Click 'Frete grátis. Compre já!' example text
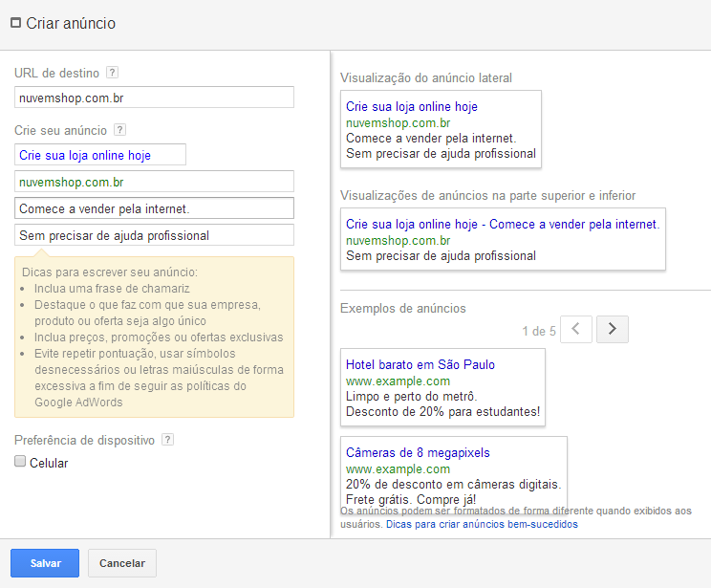The width and height of the screenshot is (711, 588). (x=411, y=499)
